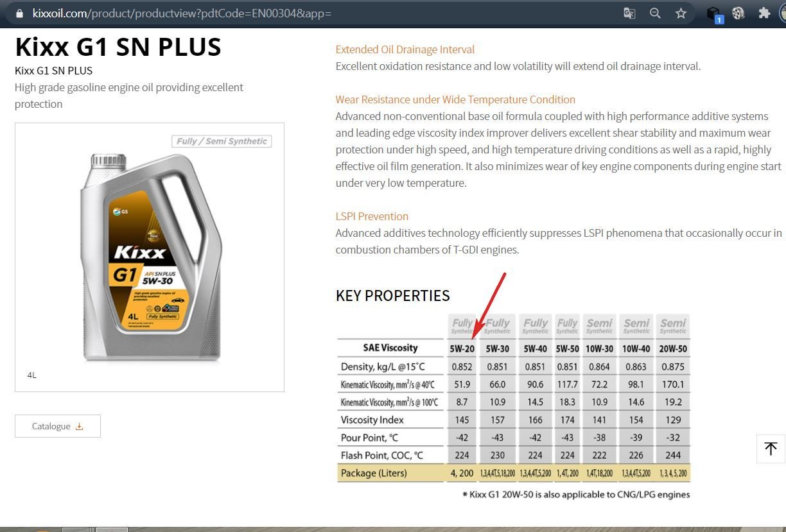Click the viscosity value 170.1
786x532 pixels.
click(x=673, y=384)
